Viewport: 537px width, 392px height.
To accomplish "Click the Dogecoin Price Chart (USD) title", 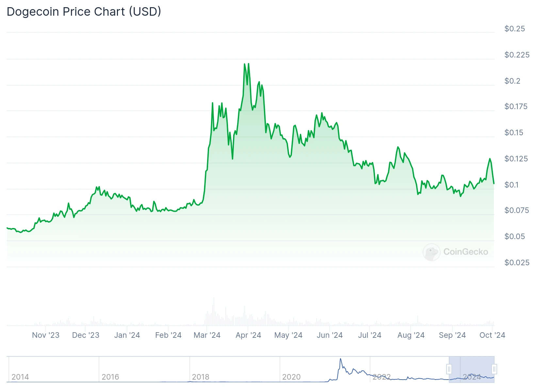I will 84,12.
